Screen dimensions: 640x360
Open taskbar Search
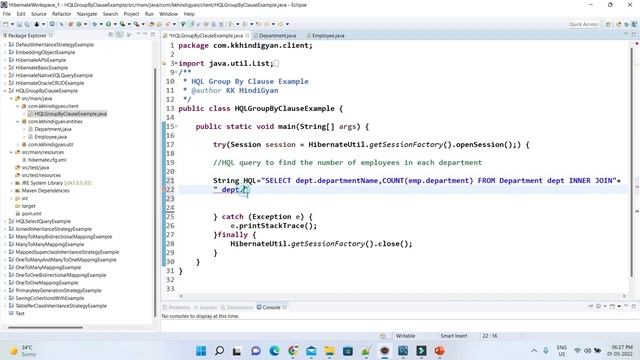(x=219, y=351)
